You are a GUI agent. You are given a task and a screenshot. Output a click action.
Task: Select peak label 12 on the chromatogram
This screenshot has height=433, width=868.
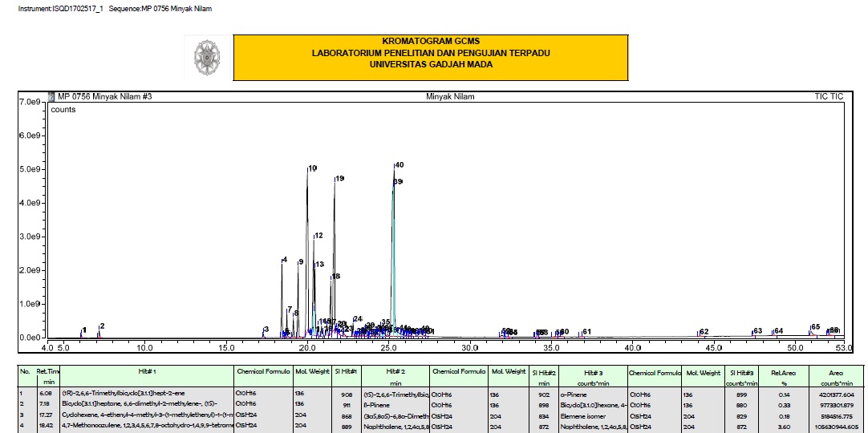pyautogui.click(x=318, y=236)
